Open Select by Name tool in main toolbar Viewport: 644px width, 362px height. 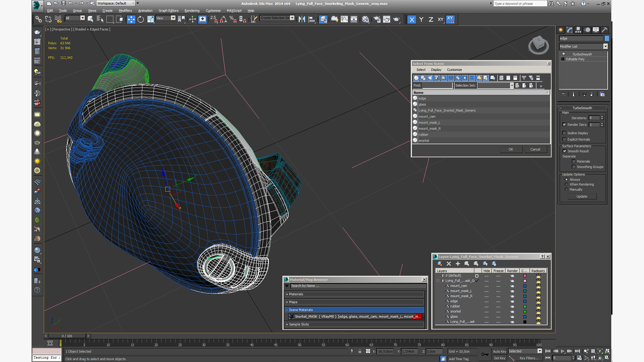(100, 19)
